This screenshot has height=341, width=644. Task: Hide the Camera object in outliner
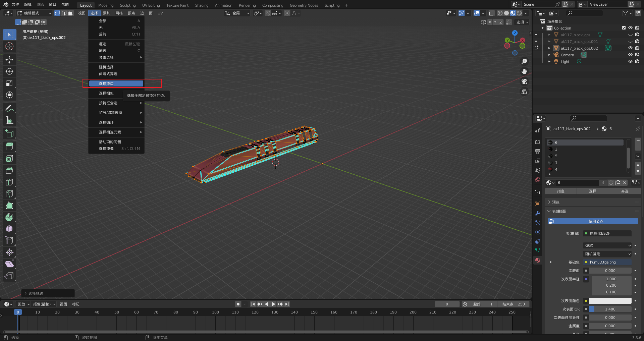coord(630,55)
